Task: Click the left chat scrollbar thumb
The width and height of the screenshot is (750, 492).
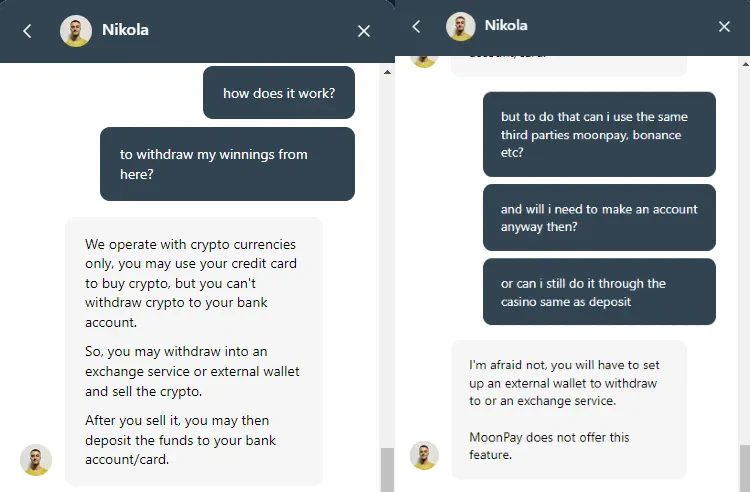Action: [x=387, y=470]
